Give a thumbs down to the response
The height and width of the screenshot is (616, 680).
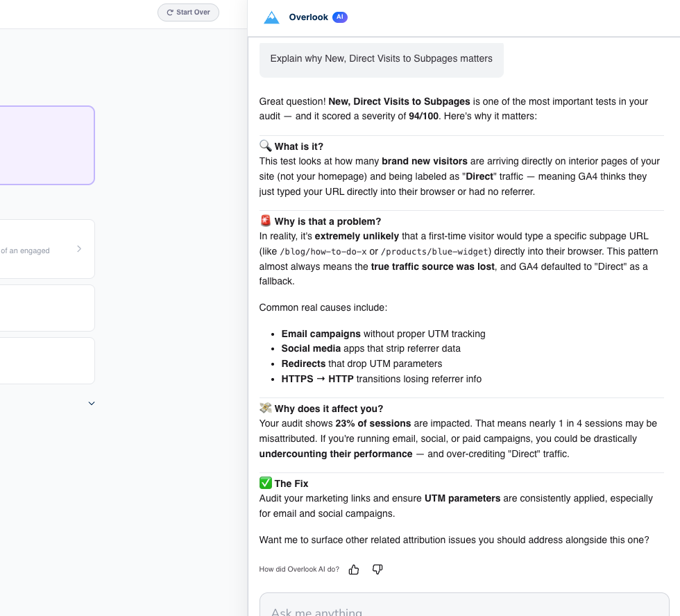377,569
